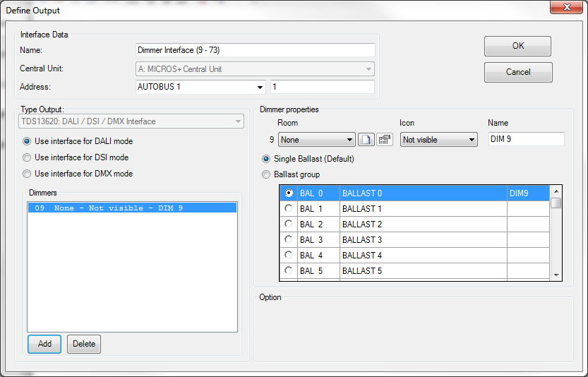
Task: Open the Room dropdown set to None
Action: click(316, 140)
